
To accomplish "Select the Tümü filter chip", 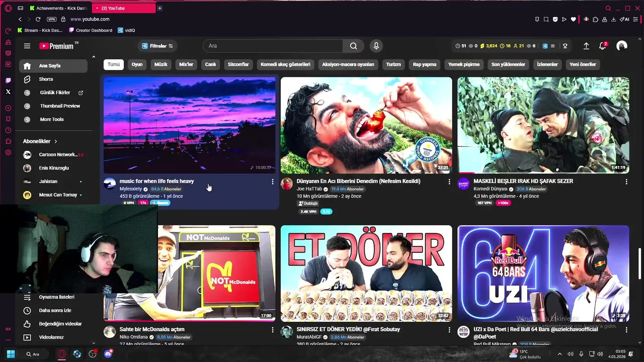I will coord(114,64).
